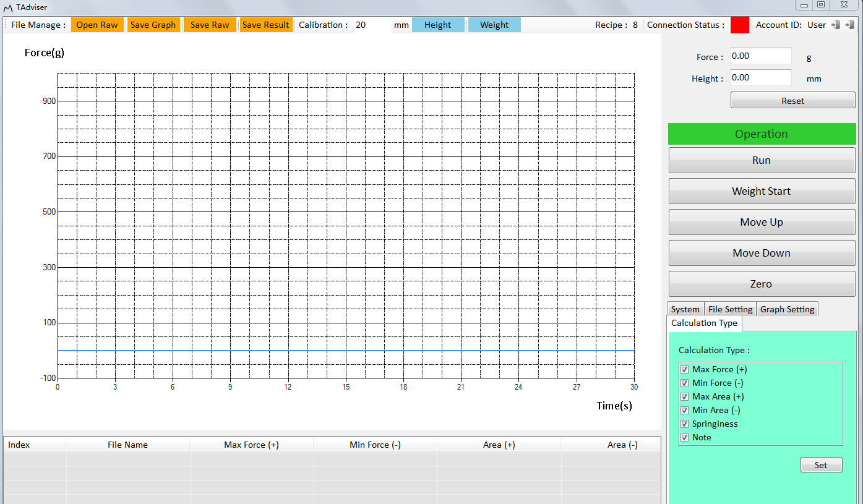Open the Graph Setting tab
The width and height of the screenshot is (863, 504).
(787, 309)
